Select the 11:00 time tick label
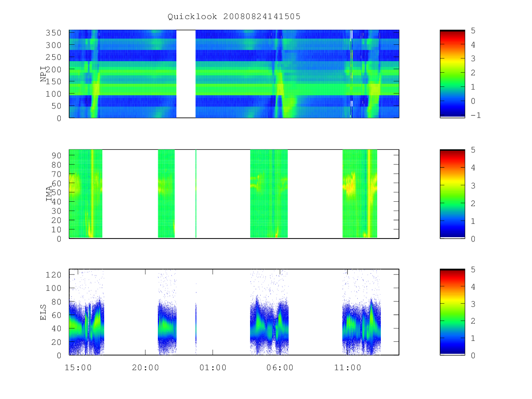The height and width of the screenshot is (399, 532). (348, 368)
